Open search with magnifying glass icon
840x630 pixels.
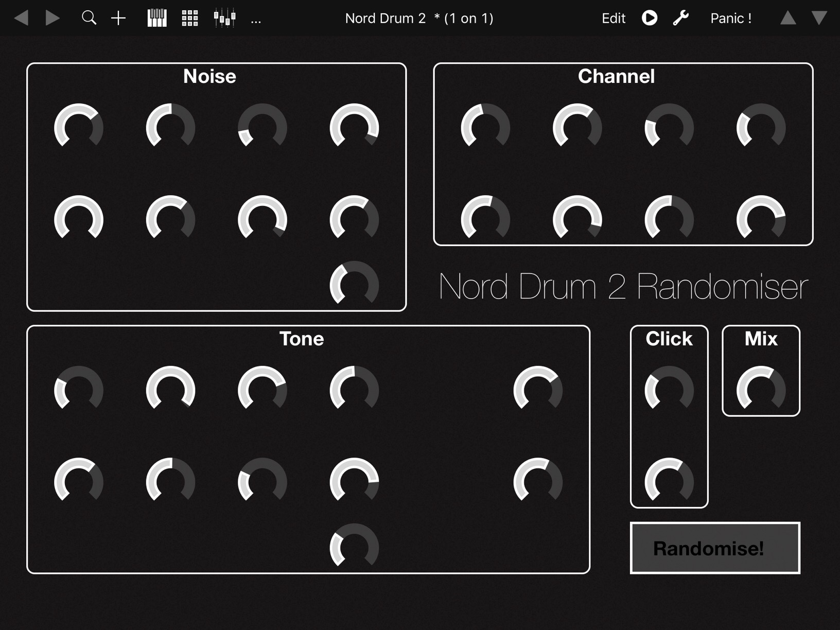pos(89,18)
